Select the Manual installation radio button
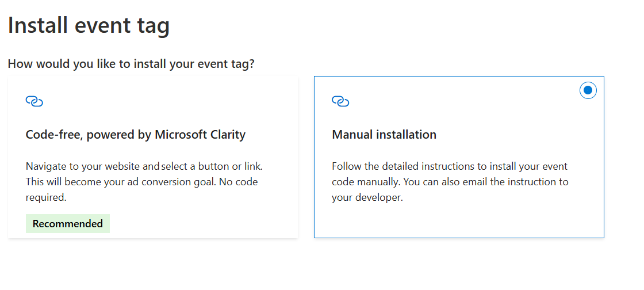The width and height of the screenshot is (644, 290). coord(588,90)
